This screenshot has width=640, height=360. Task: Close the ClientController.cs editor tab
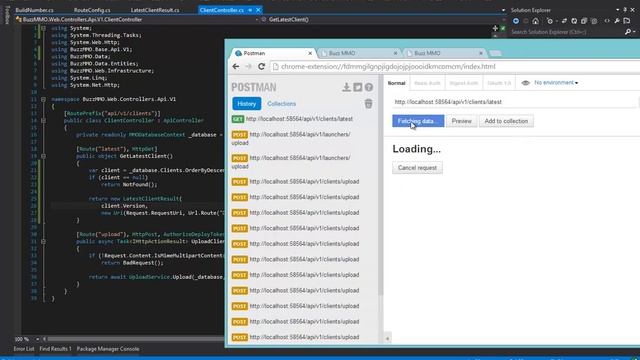tap(258, 10)
